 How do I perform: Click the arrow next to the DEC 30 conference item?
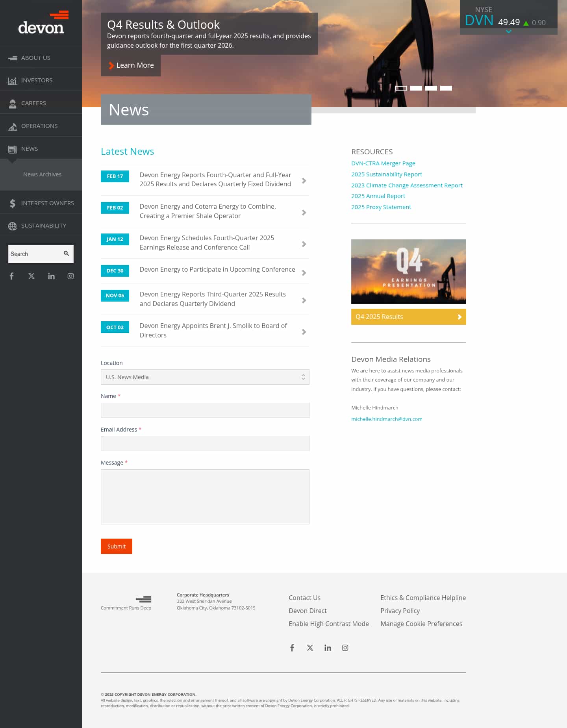[304, 273]
